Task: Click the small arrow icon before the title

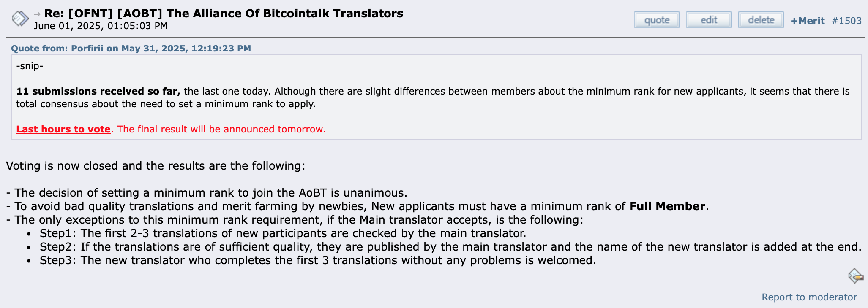Action: point(37,14)
